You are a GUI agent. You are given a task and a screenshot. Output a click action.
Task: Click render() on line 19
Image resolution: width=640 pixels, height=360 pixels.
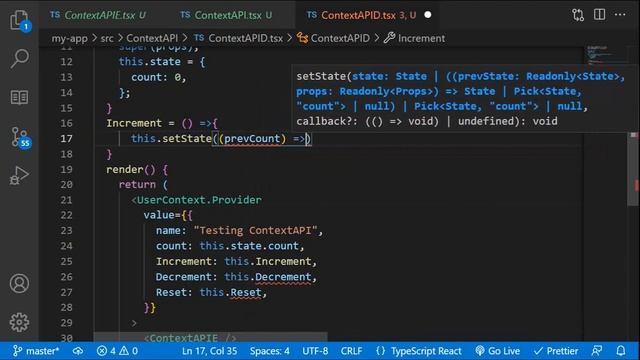pos(131,169)
